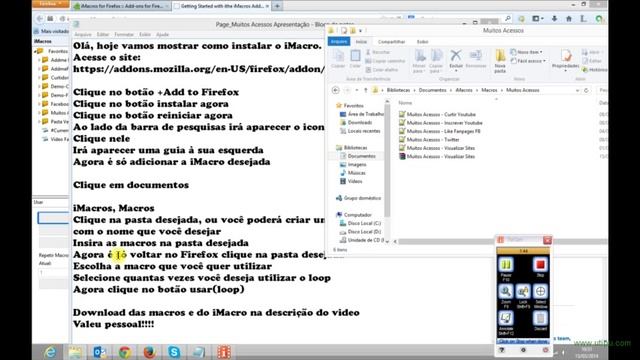The height and width of the screenshot is (360, 640).
Task: Click the Macros breadcrumb in address bar
Action: coord(489,90)
